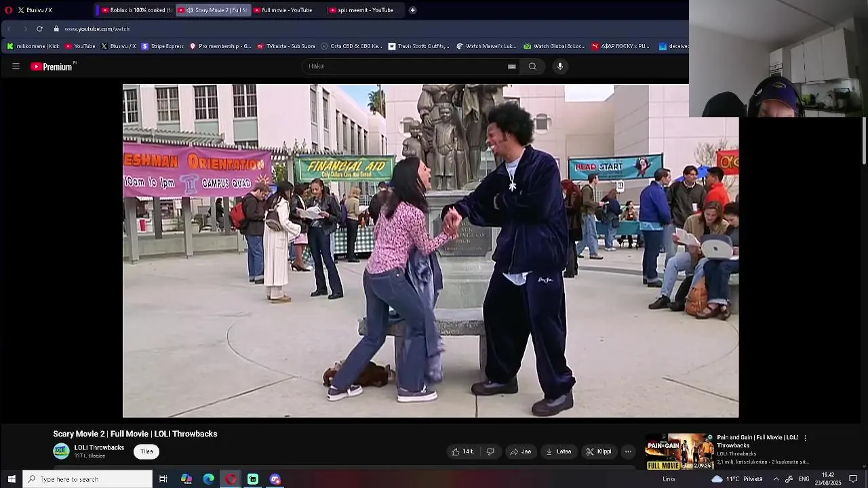Open more actions three-dot menu under video

[628, 451]
